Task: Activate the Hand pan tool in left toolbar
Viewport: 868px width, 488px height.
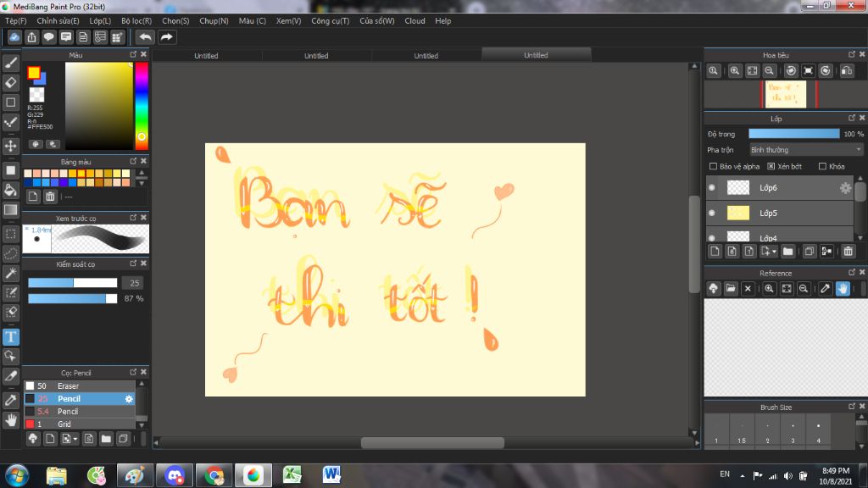Action: pos(10,420)
